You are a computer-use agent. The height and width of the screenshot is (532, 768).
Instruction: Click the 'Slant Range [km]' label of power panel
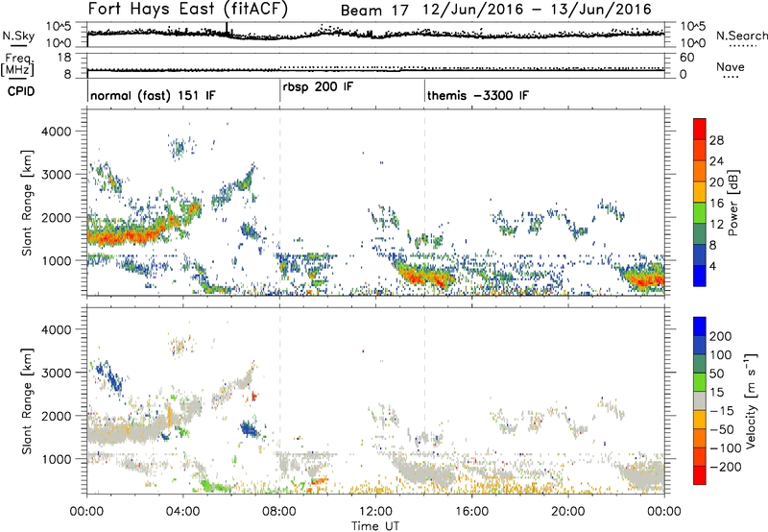[27, 203]
